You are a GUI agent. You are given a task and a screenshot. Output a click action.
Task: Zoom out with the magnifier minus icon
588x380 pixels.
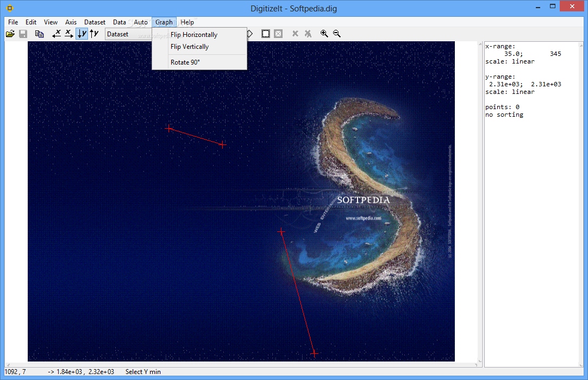coord(337,34)
